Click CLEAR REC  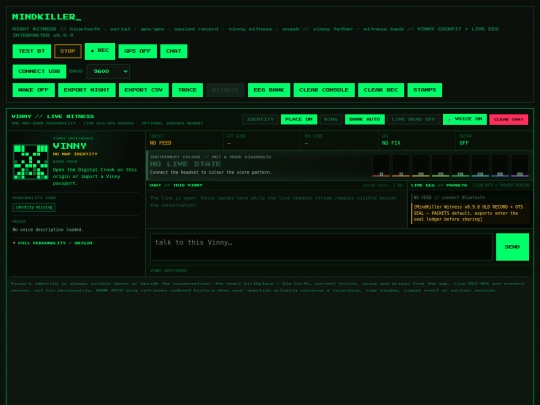(x=381, y=90)
